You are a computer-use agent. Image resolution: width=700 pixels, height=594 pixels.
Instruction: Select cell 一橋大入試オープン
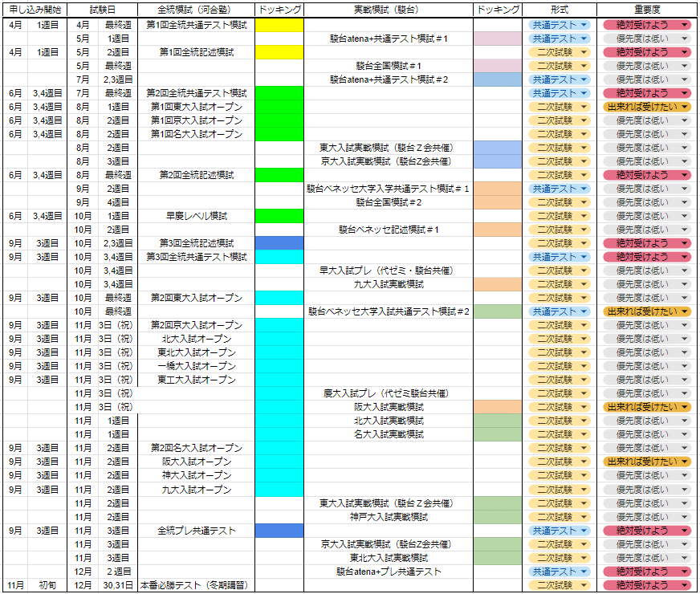pyautogui.click(x=197, y=366)
